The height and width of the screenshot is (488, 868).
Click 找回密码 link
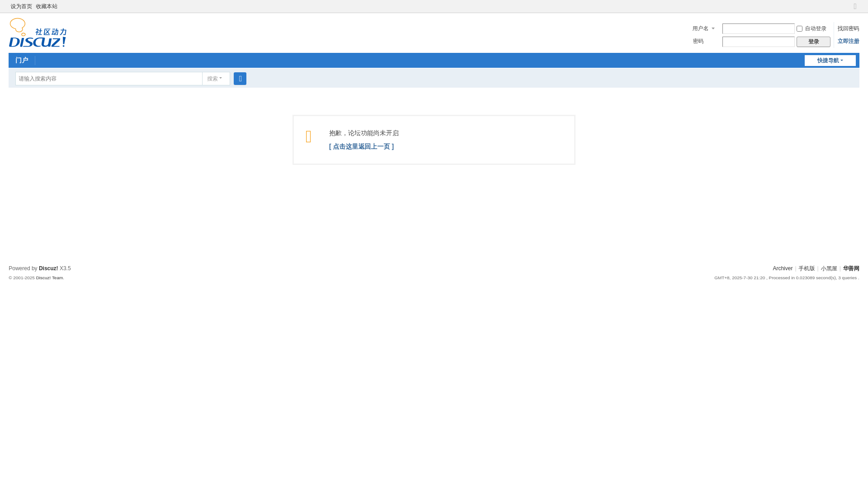pyautogui.click(x=848, y=28)
